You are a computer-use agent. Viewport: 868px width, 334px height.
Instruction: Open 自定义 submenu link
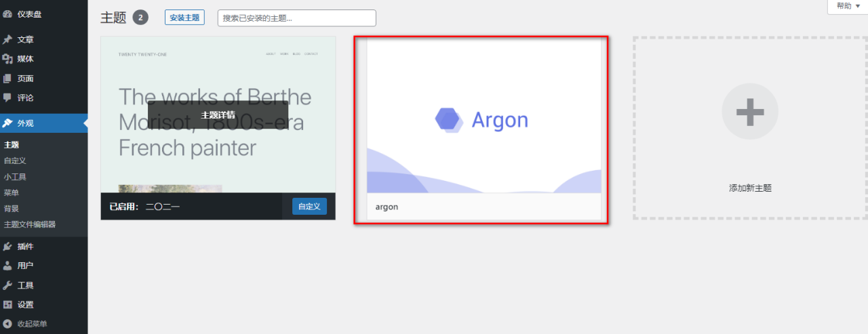coord(15,161)
